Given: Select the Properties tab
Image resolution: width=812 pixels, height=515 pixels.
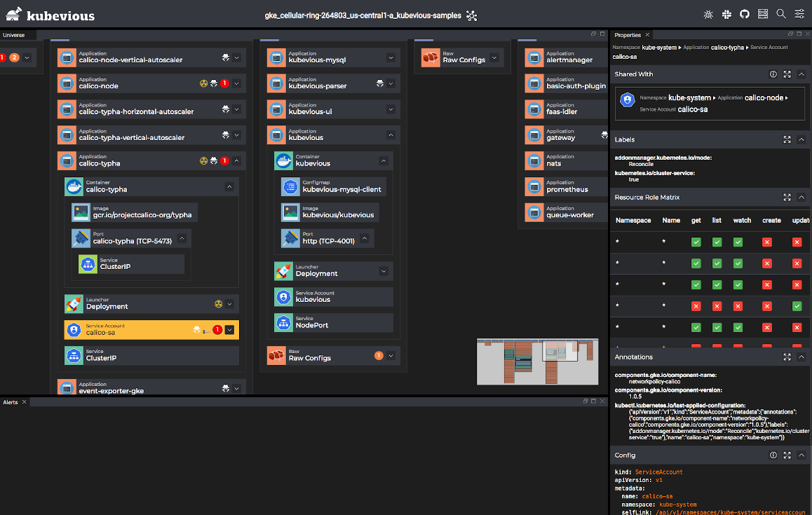Looking at the screenshot, I should point(628,35).
